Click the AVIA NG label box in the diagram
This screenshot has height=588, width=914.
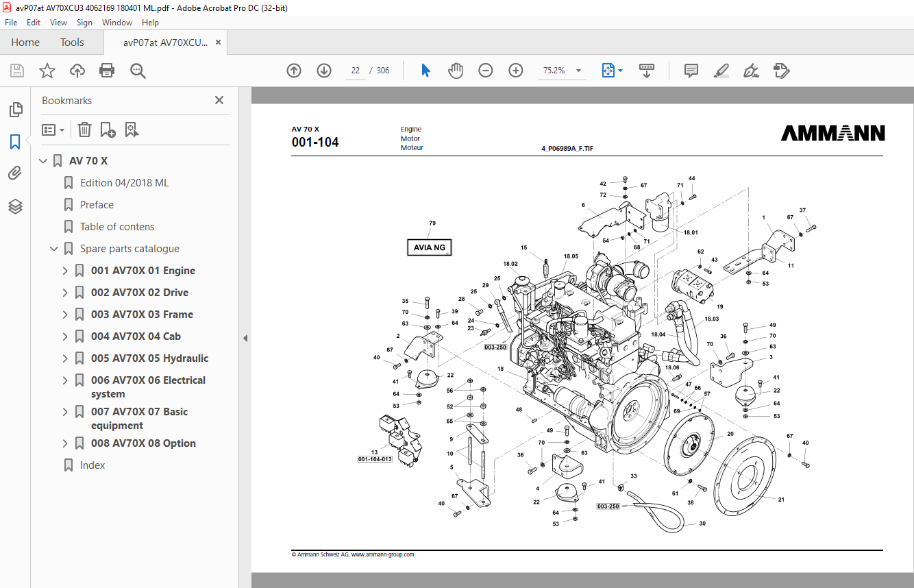tap(430, 247)
